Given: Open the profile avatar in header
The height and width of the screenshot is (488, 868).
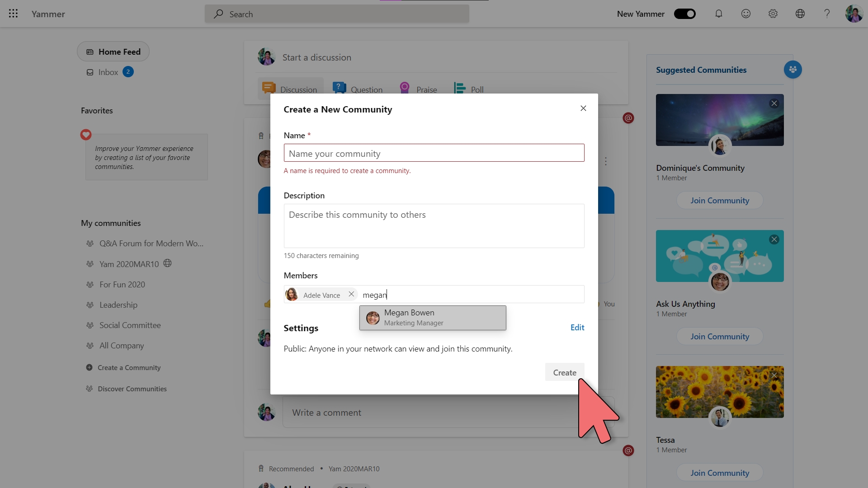Looking at the screenshot, I should [x=854, y=14].
